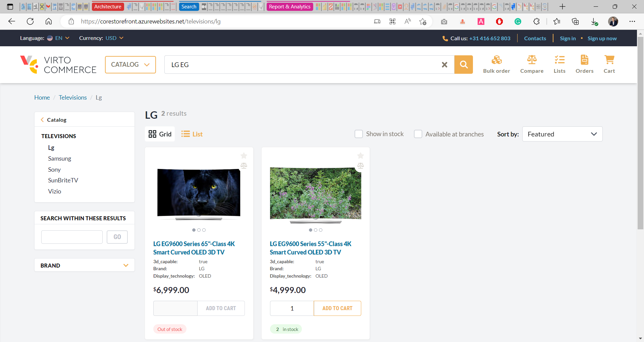
Task: Select Samsung in Televisions category list
Action: click(59, 159)
